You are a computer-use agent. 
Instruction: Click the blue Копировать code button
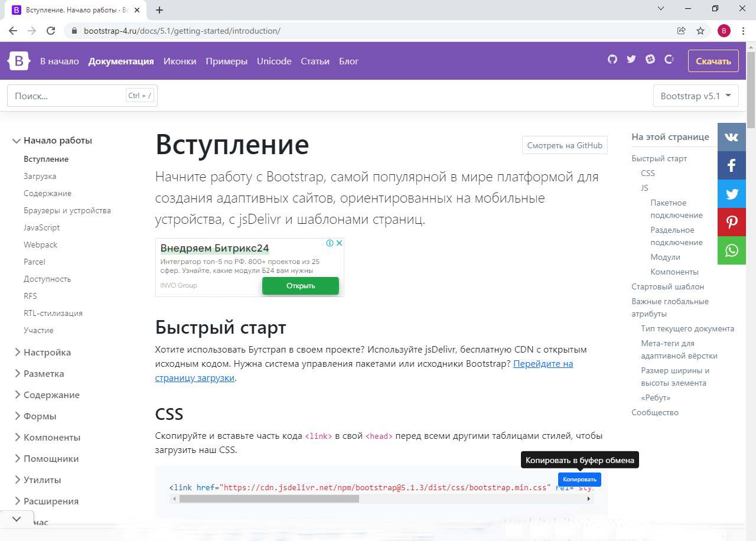click(579, 479)
